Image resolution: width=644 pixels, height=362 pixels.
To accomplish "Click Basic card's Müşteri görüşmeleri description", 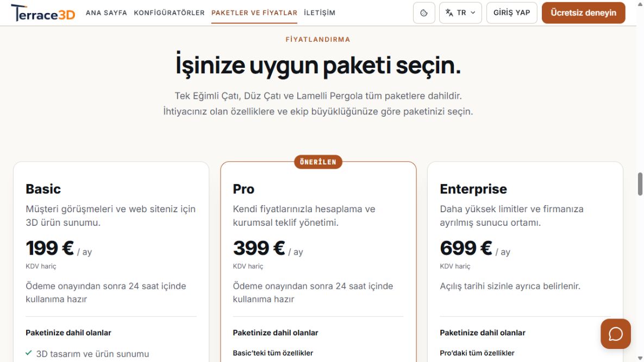I will 110,215.
